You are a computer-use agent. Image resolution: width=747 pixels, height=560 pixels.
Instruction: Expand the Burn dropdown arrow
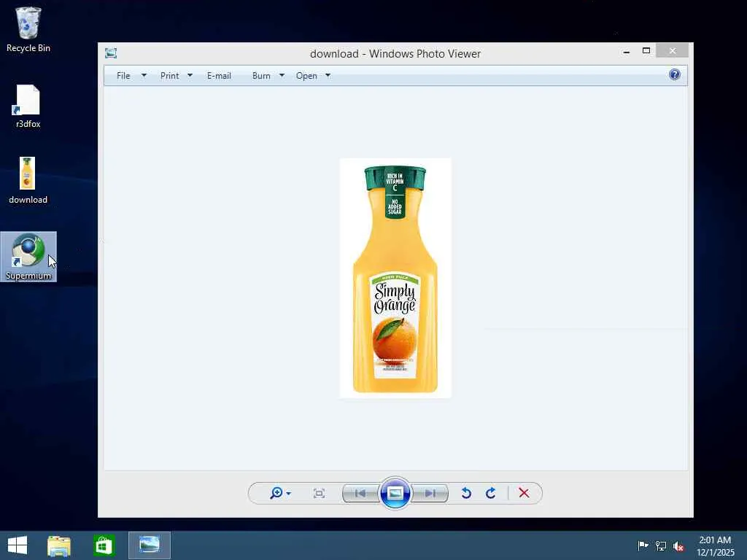click(282, 75)
